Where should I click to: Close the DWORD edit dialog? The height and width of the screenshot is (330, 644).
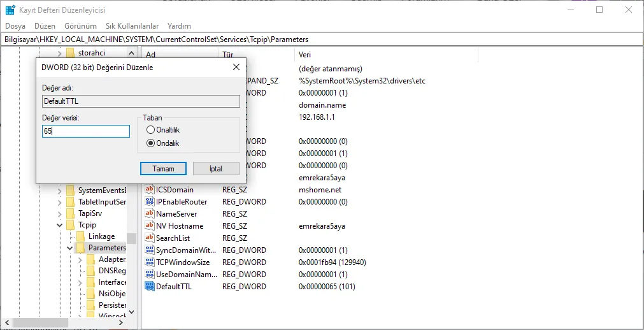click(236, 67)
